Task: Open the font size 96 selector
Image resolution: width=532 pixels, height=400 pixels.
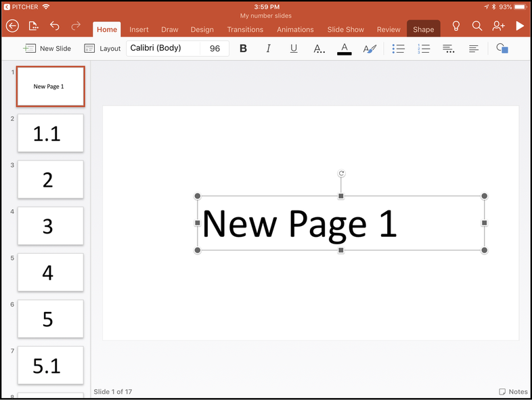Action: tap(215, 49)
